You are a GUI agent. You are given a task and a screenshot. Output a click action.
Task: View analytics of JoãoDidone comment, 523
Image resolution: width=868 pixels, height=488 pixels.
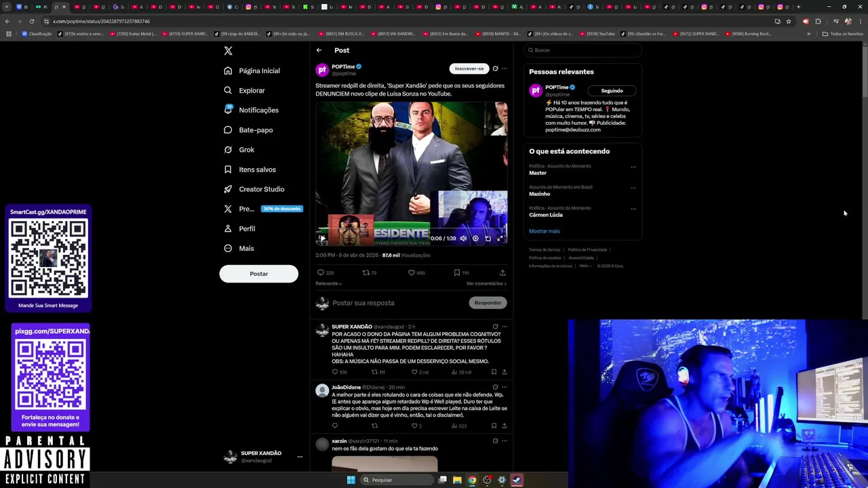point(459,426)
